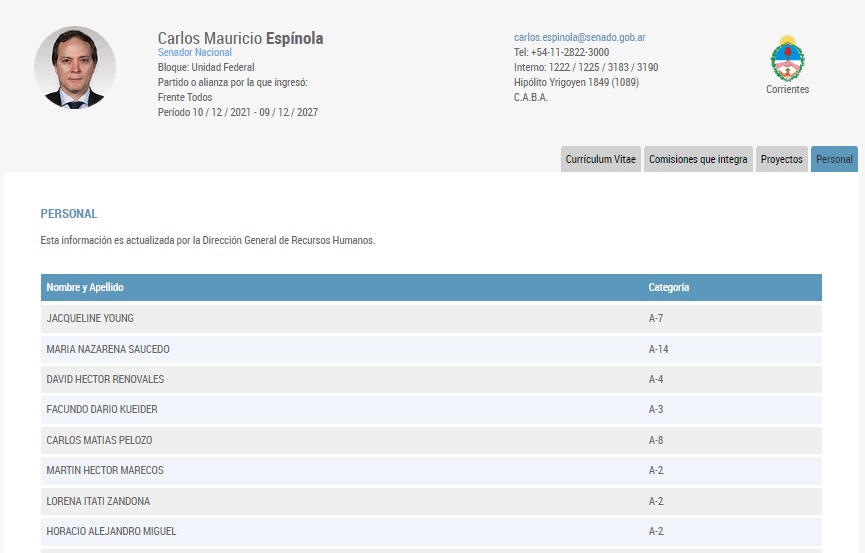
Task: Click the senator's profile photo
Action: point(75,68)
